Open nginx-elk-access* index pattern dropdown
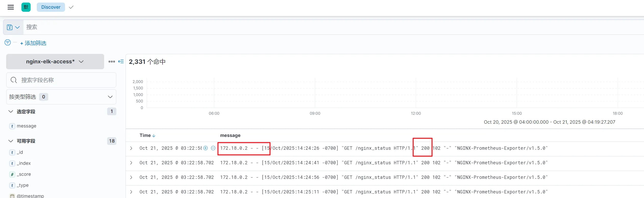Screen dimensions: 644x198 tap(55, 62)
